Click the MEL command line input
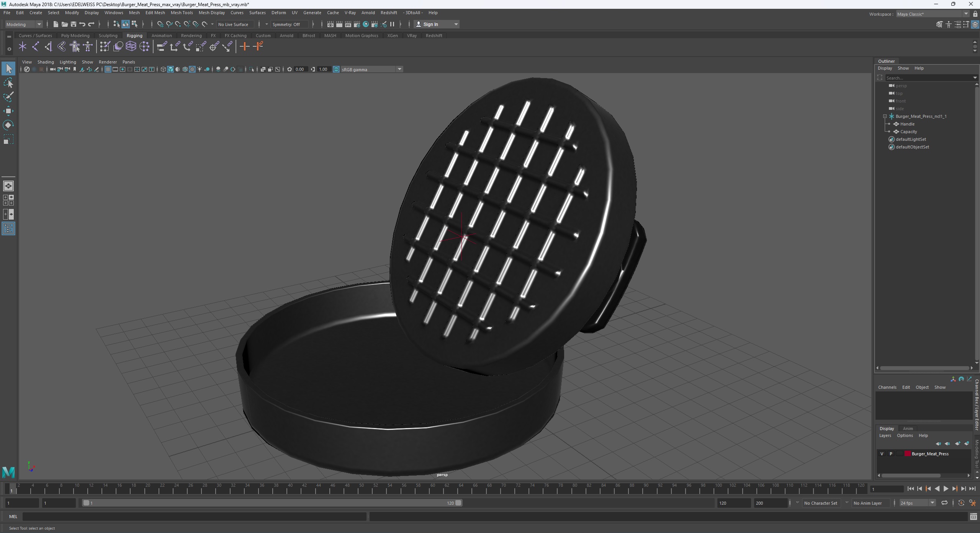The height and width of the screenshot is (533, 980). [194, 517]
